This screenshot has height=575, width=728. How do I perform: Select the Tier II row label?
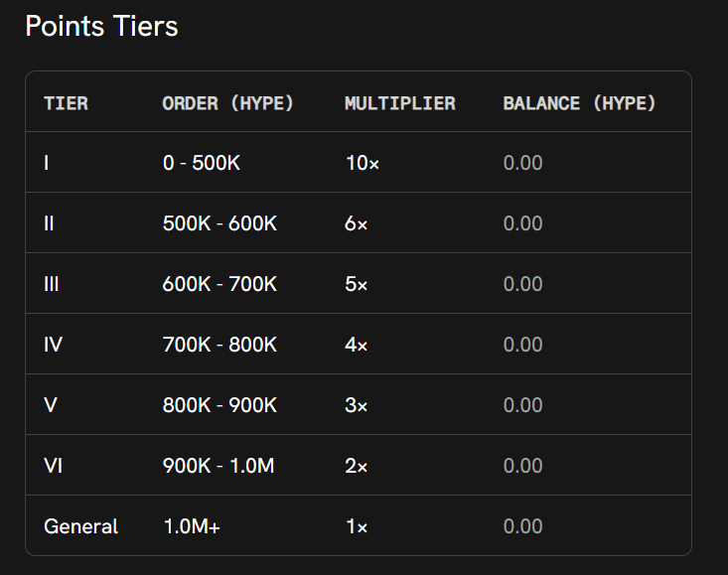click(x=49, y=223)
